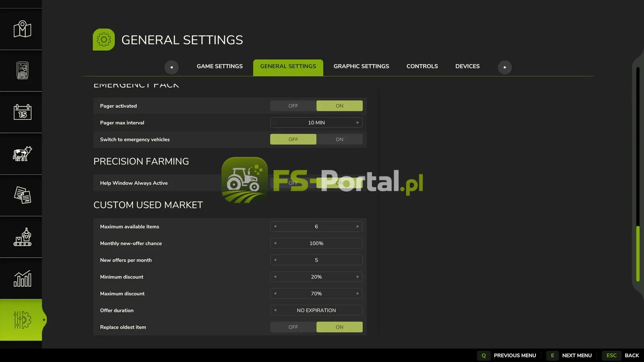
Task: Click Next Menu at the bottom
Action: [x=569, y=356]
